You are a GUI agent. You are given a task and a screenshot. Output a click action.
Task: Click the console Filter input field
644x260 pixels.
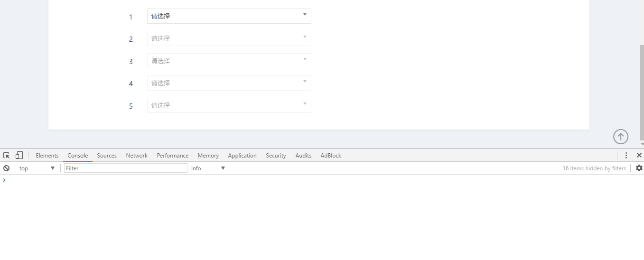[x=126, y=168]
